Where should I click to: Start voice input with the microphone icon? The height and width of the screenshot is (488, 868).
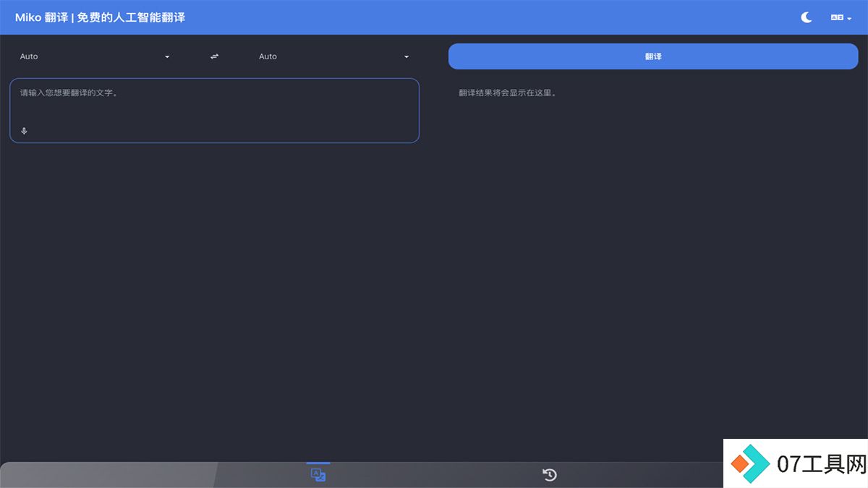[24, 131]
